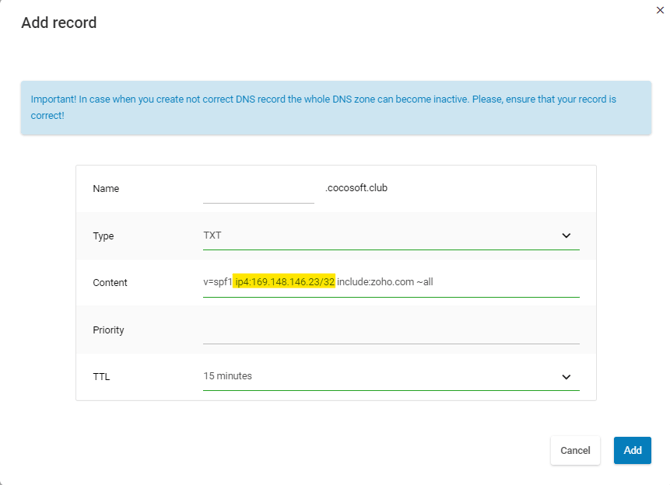Click the Add button
This screenshot has width=670, height=485.
tap(632, 450)
